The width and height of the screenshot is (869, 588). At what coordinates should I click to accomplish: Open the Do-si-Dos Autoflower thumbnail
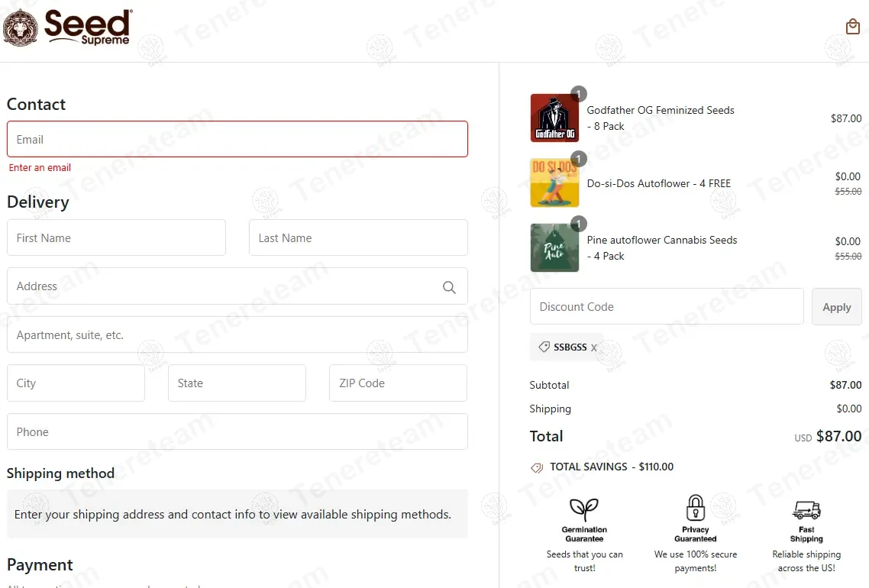pos(554,183)
